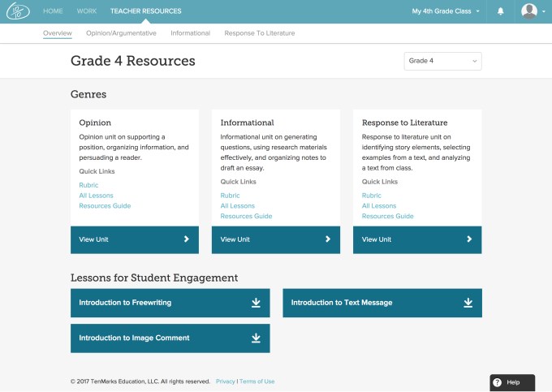The image size is (552, 392).
Task: Click the user profile avatar
Action: 529,11
